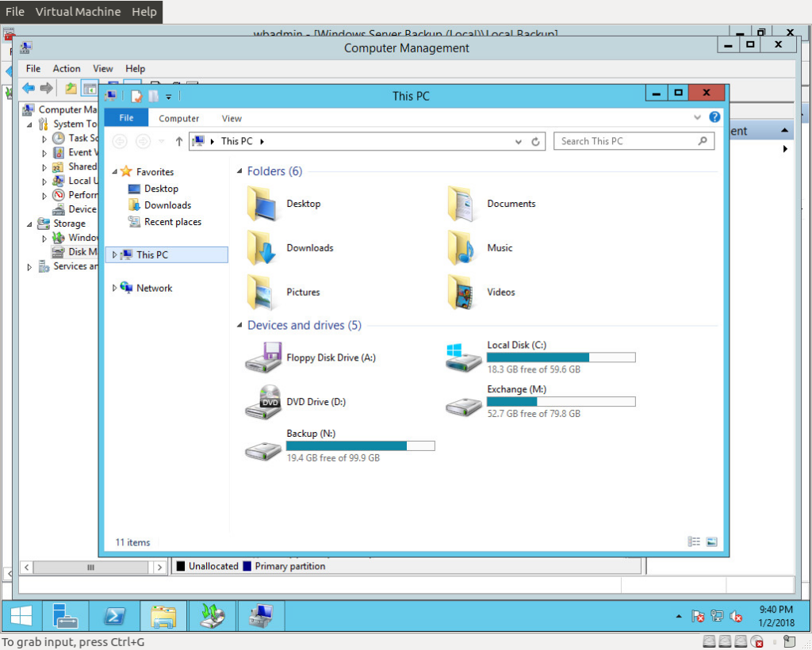
Task: Click Properties icon in quick access toolbar
Action: 136,96
